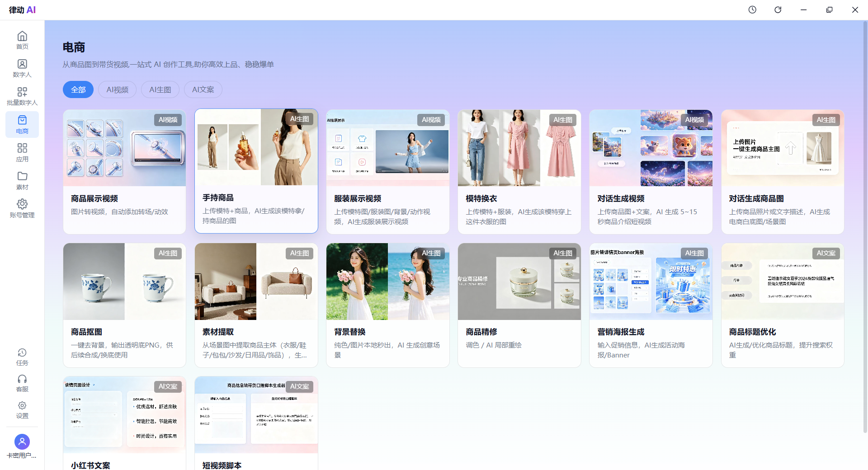868x470 pixels.
Task: Open the 商品精修 card thumbnail
Action: (x=519, y=282)
